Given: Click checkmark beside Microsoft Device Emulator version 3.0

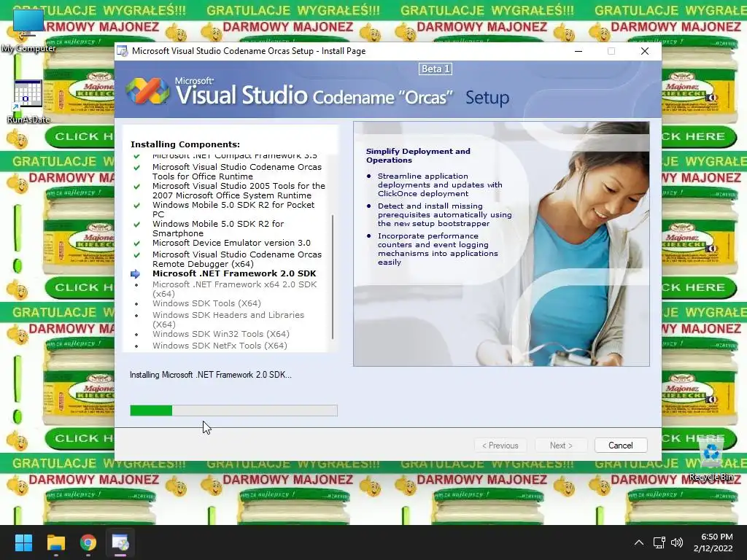Looking at the screenshot, I should click(136, 244).
